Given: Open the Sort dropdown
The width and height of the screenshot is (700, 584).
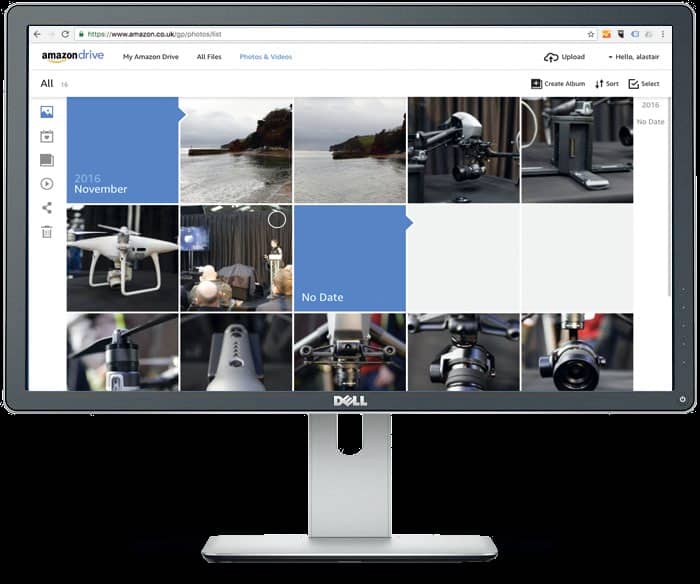Looking at the screenshot, I should point(607,84).
